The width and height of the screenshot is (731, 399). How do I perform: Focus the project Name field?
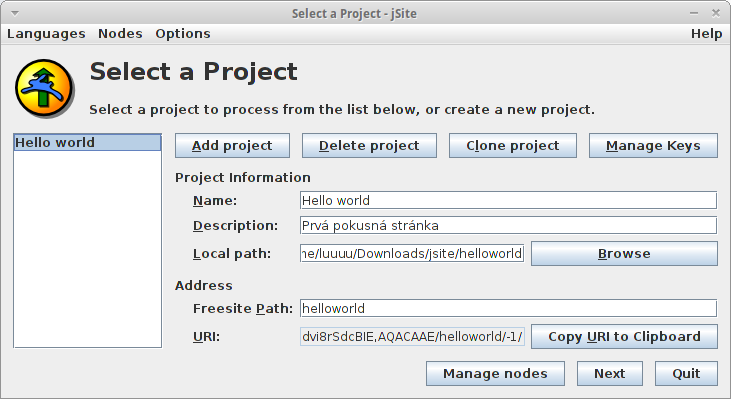pyautogui.click(x=508, y=200)
